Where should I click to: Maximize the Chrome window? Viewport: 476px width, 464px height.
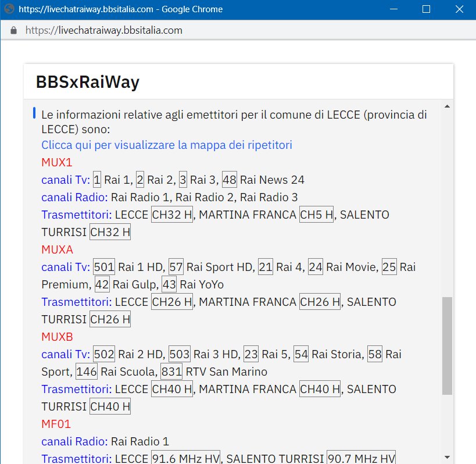pyautogui.click(x=426, y=9)
